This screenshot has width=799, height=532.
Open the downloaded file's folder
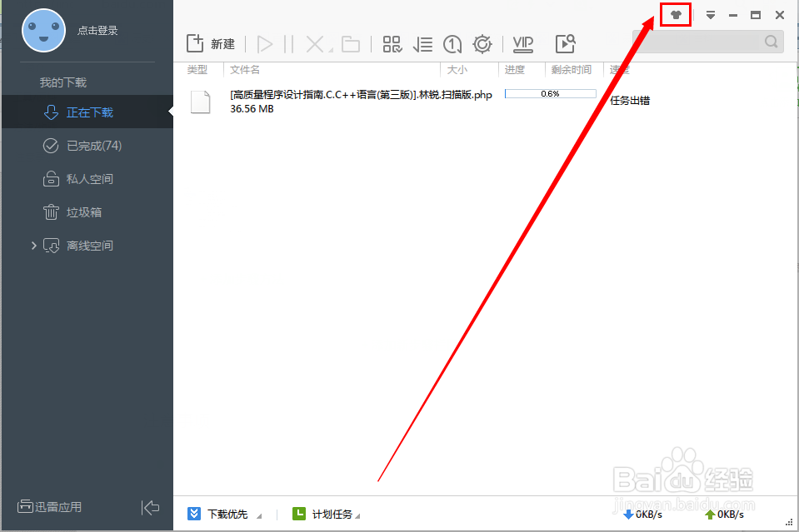click(x=350, y=43)
